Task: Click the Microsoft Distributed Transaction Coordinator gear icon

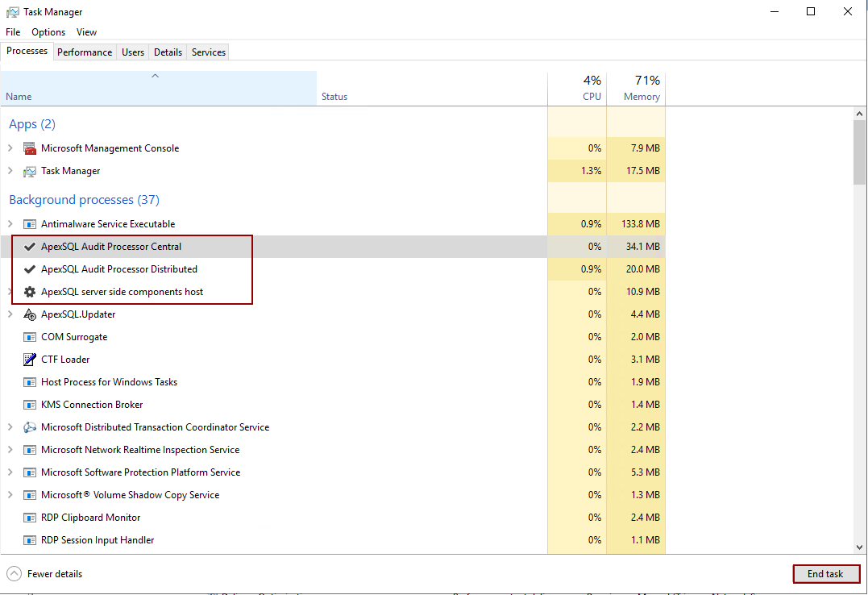Action: click(29, 427)
